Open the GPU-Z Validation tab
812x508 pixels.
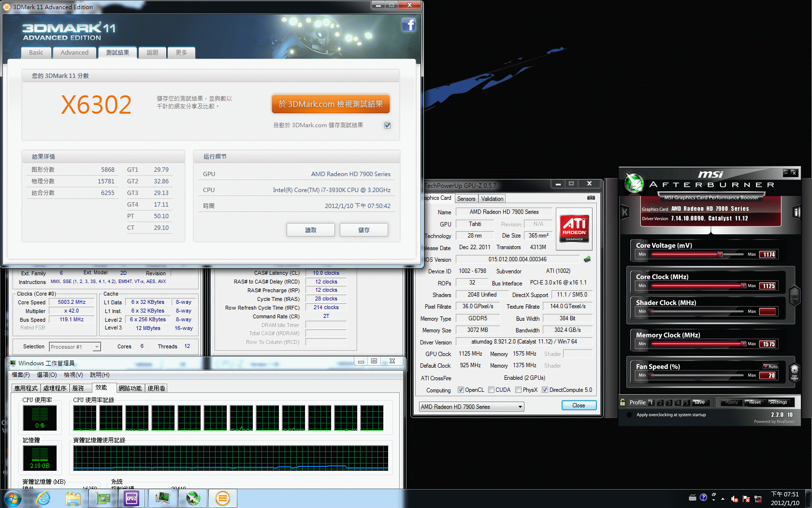coord(492,199)
